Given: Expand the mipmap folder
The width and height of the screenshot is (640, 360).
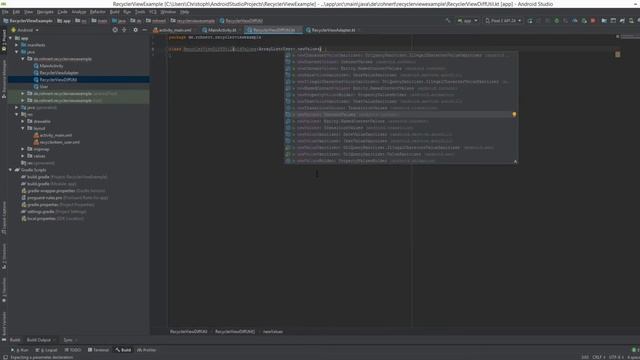Looking at the screenshot, I should [23, 149].
